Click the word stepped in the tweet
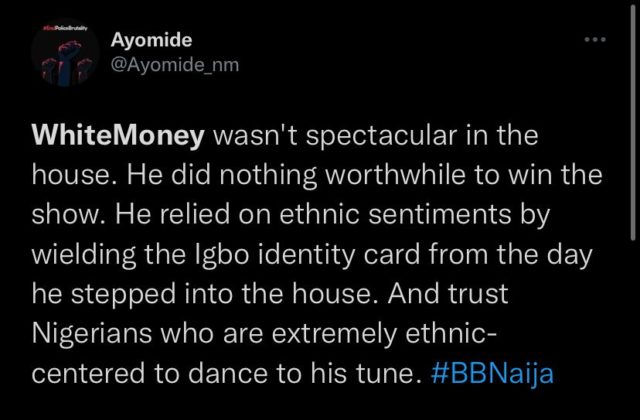The width and height of the screenshot is (640, 420). 124,295
